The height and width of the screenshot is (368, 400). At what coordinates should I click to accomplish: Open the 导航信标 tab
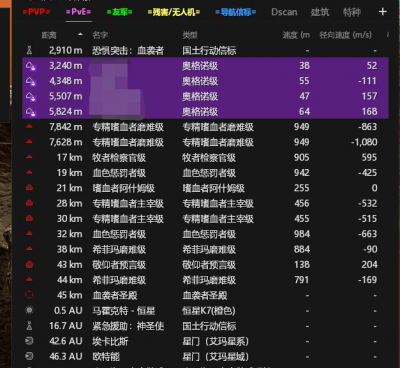coord(236,12)
